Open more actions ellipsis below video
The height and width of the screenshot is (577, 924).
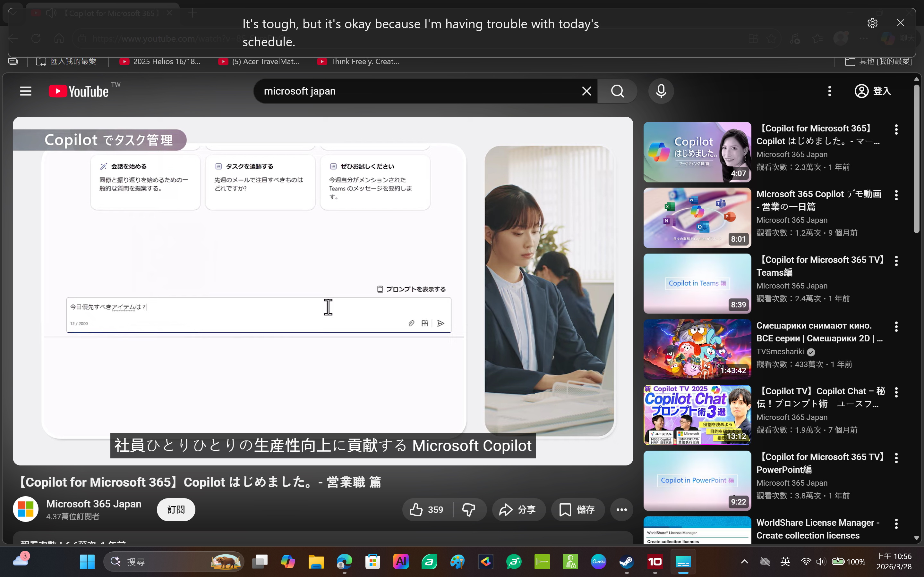[621, 509]
